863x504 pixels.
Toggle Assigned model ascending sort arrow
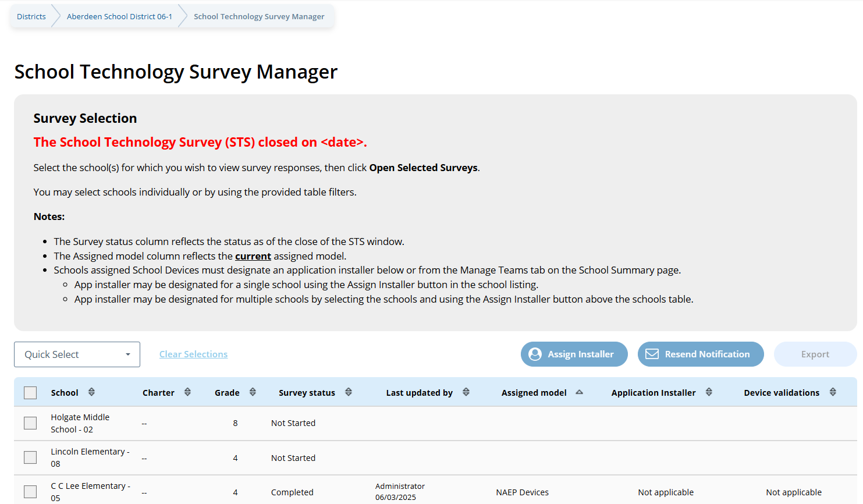[579, 392]
